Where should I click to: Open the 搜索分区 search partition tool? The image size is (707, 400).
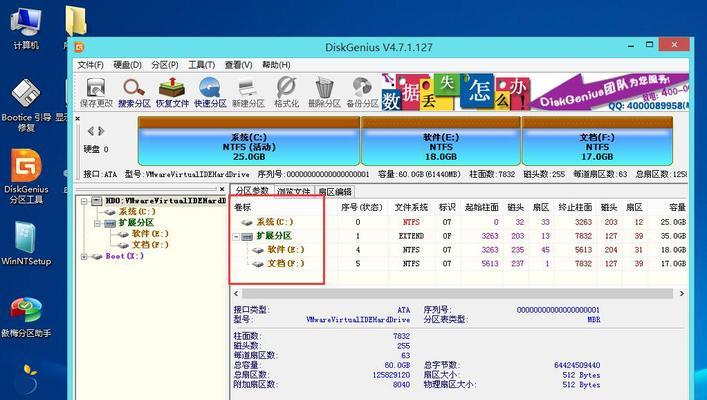point(134,92)
